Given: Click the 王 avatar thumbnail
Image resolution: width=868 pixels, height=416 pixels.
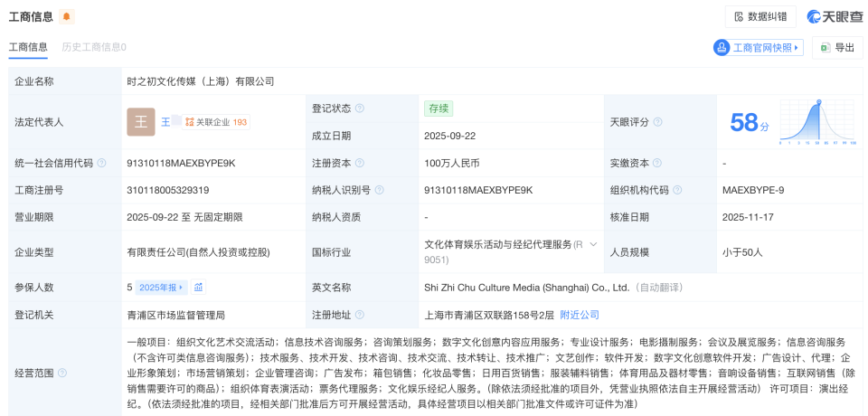Looking at the screenshot, I should (x=141, y=122).
